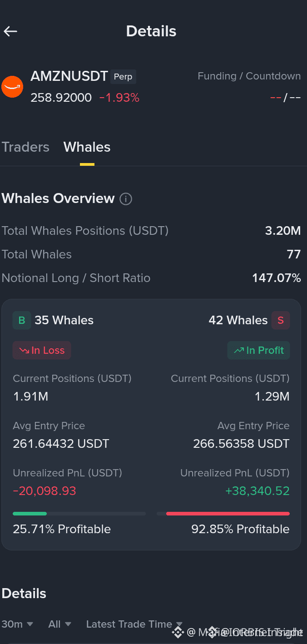This screenshot has width=307, height=644.
Task: Tap the 42 Whales short heading
Action: [x=238, y=320]
